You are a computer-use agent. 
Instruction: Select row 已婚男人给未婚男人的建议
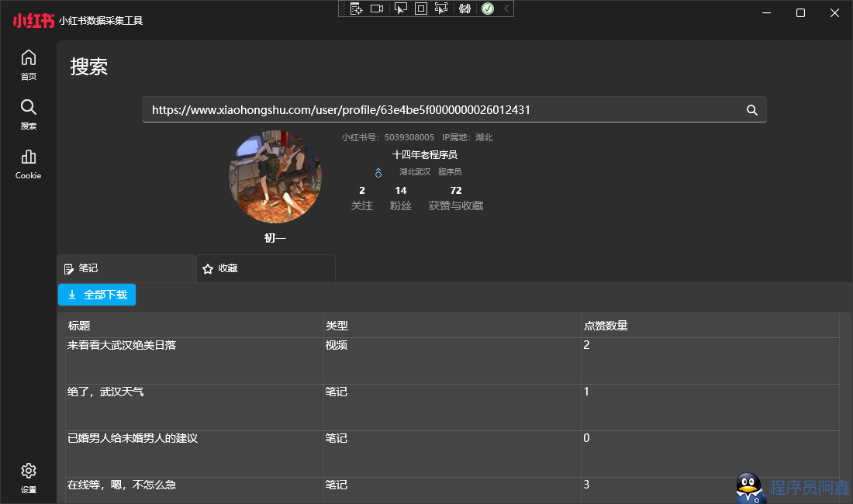452,454
